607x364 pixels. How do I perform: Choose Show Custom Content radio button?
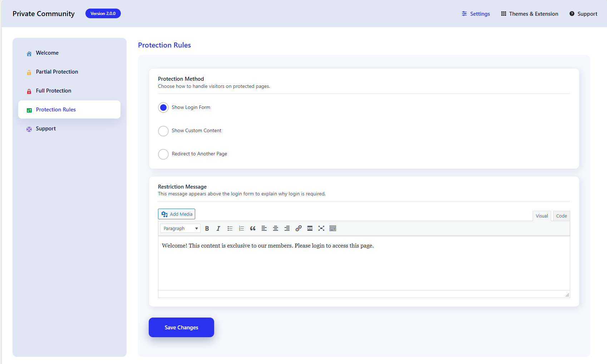click(x=163, y=131)
